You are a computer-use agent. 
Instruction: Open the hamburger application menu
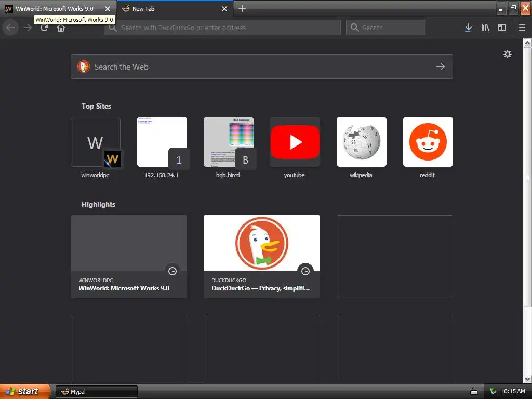(522, 28)
